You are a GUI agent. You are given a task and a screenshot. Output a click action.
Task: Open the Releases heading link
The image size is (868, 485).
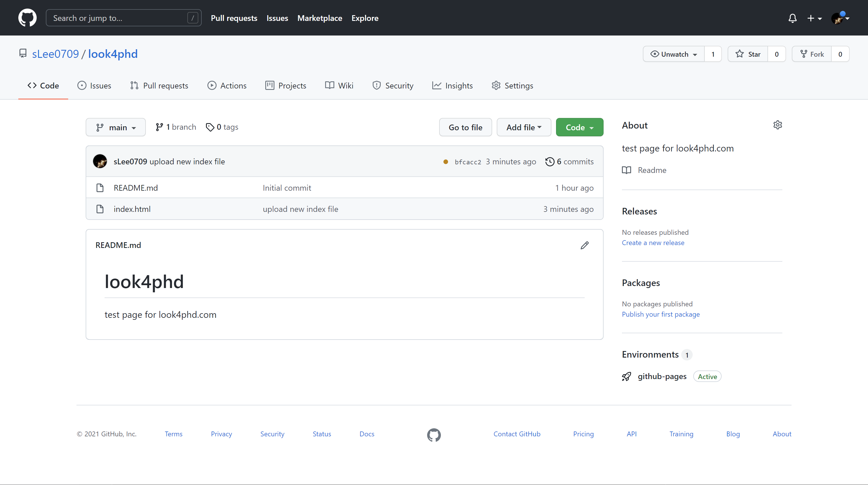(x=639, y=211)
